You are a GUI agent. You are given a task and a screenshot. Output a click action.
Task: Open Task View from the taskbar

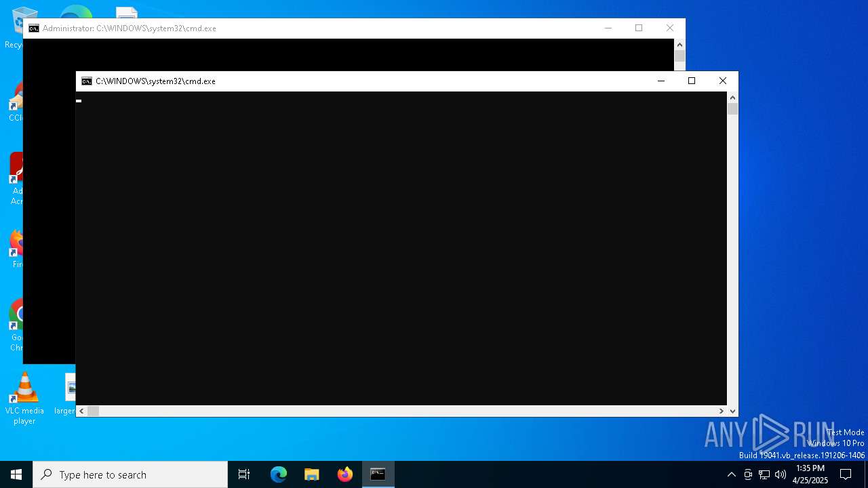(x=244, y=474)
